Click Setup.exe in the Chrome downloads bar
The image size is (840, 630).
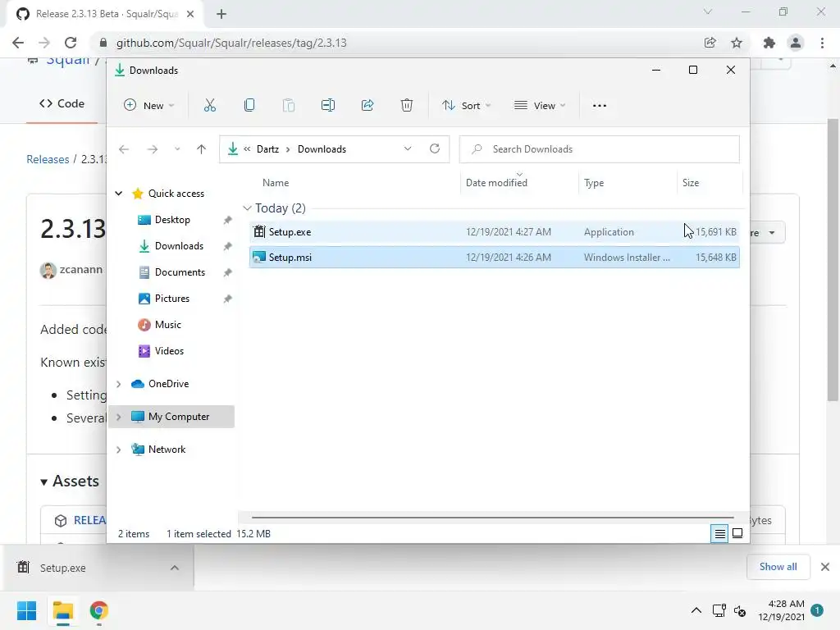pyautogui.click(x=62, y=568)
